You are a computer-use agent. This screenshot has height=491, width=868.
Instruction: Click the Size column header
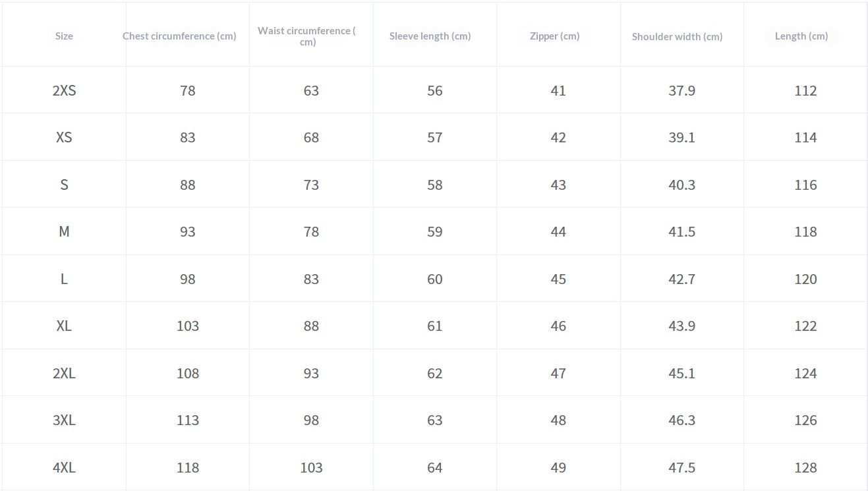64,36
